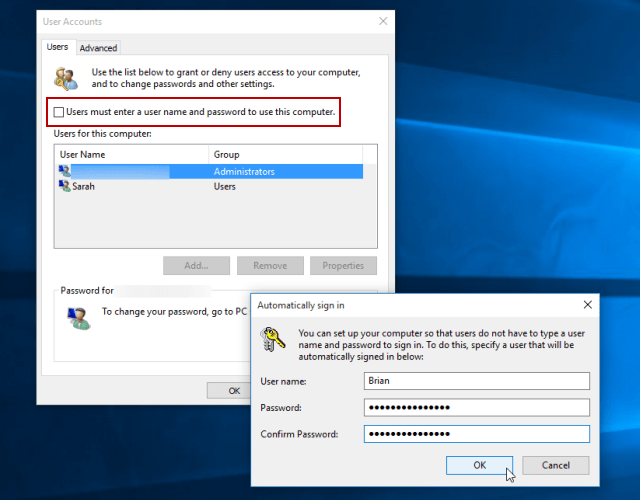Click the User name field containing Brian
The width and height of the screenshot is (640, 500).
click(476, 381)
